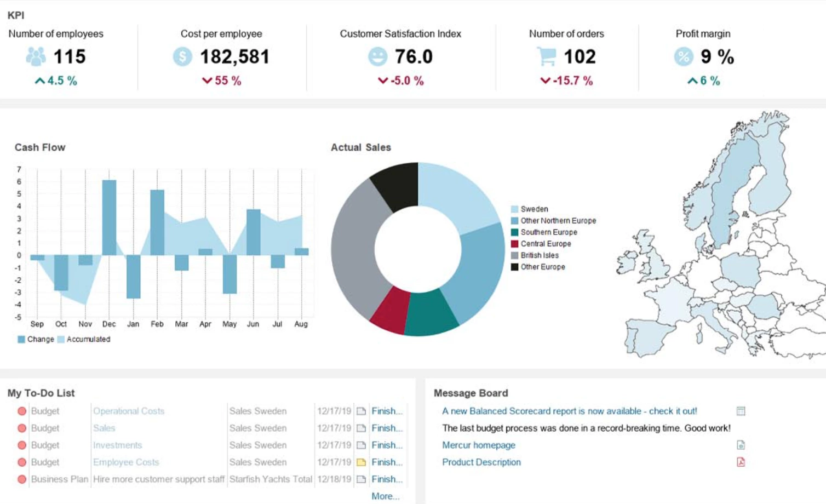Open the Investments budget task
The height and width of the screenshot is (504, 826).
117,445
